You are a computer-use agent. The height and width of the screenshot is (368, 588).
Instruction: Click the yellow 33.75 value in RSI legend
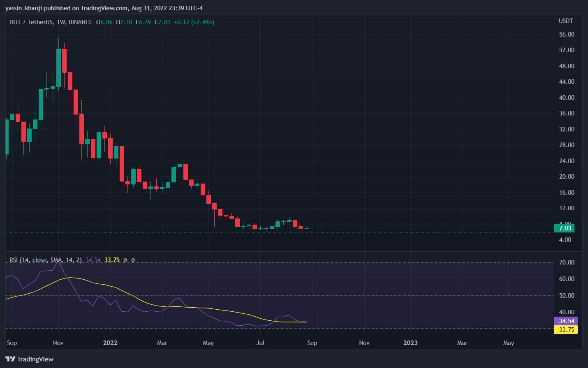112,260
